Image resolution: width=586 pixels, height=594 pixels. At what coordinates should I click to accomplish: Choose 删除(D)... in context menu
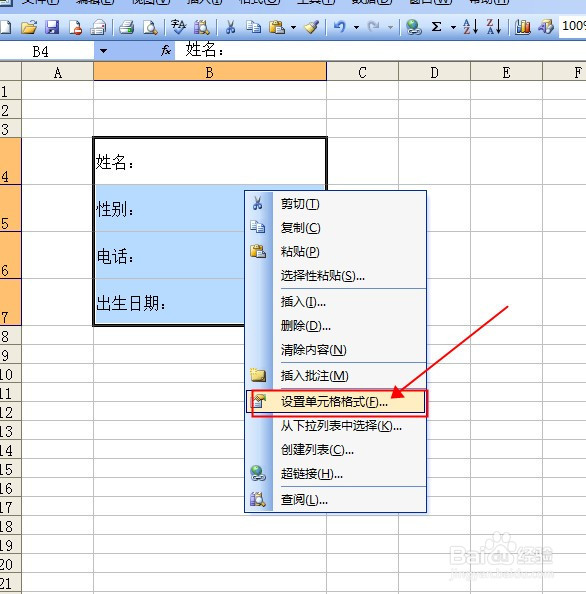336,326
